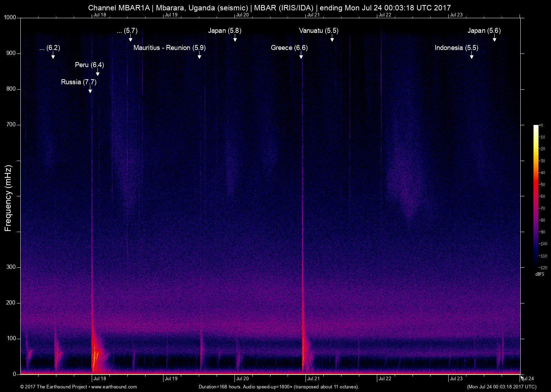The width and height of the screenshot is (551, 392).
Task: Click the arrow below Japan (5.8) label
Action: [x=235, y=38]
